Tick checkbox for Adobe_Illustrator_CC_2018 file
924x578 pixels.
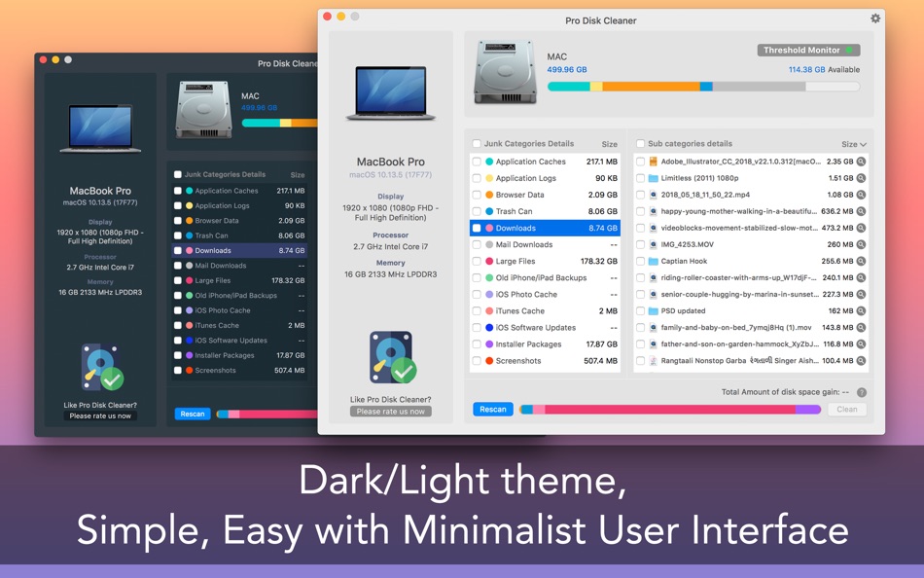point(640,162)
